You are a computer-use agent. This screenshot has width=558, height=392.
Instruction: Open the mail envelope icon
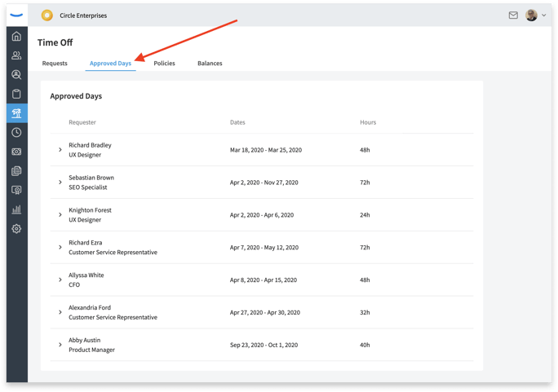[x=513, y=15]
